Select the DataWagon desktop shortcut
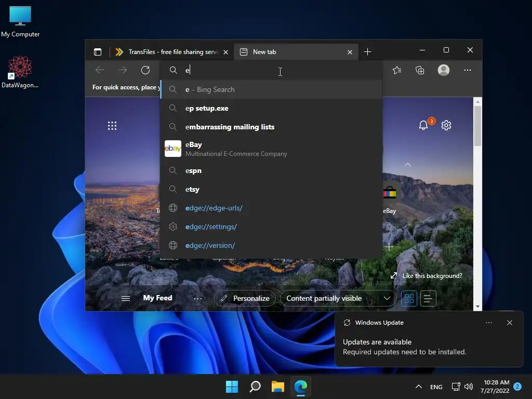The height and width of the screenshot is (399, 532). point(20,72)
